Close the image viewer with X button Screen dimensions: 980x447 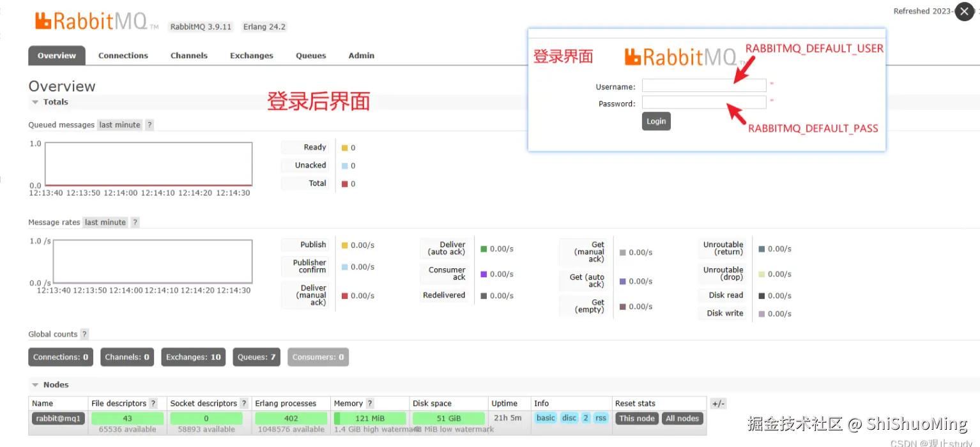click(964, 11)
